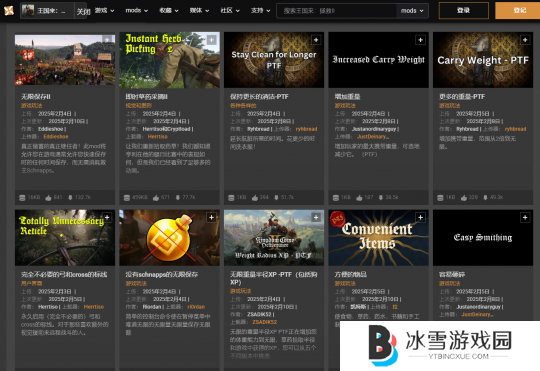
Task: Open the Convenient Items thumbnail
Action: (378, 238)
